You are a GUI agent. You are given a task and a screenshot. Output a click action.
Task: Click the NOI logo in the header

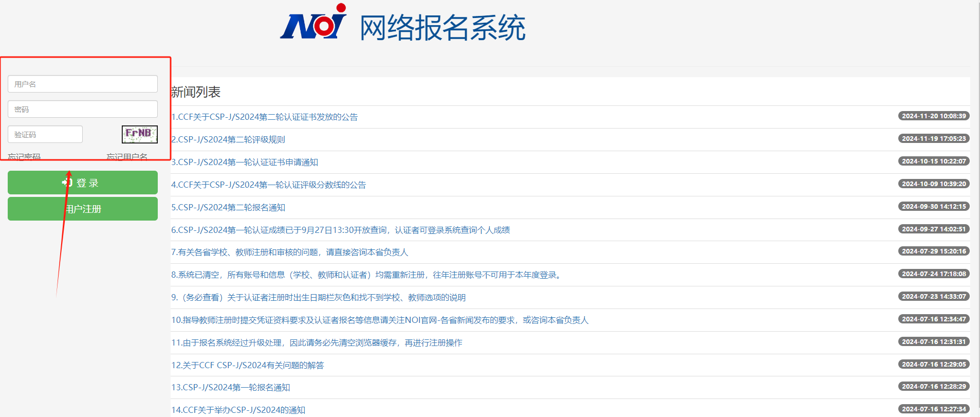[313, 23]
